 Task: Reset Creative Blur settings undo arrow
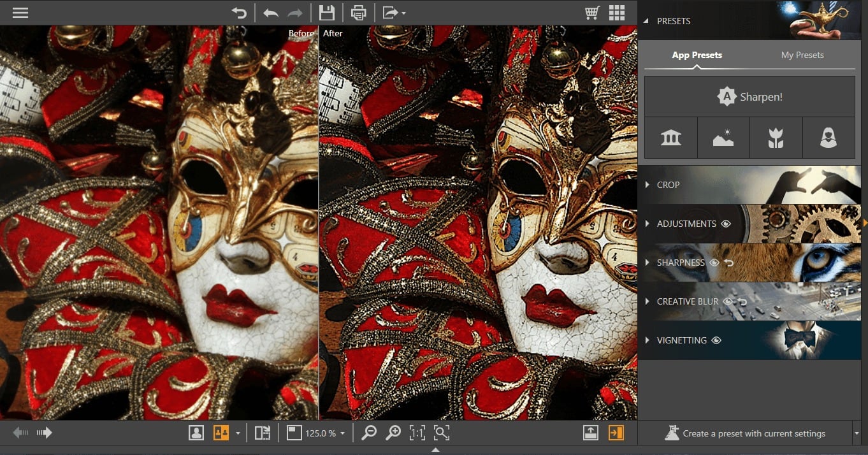click(742, 301)
